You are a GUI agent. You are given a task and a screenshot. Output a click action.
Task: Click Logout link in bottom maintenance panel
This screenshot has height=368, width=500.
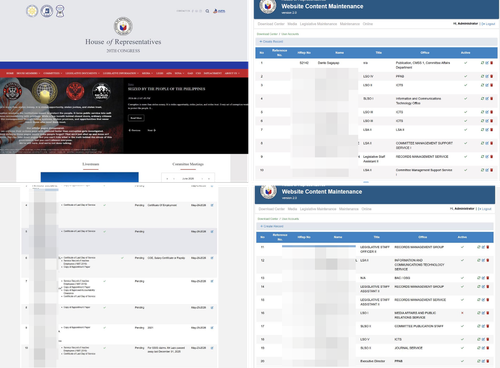point(485,209)
